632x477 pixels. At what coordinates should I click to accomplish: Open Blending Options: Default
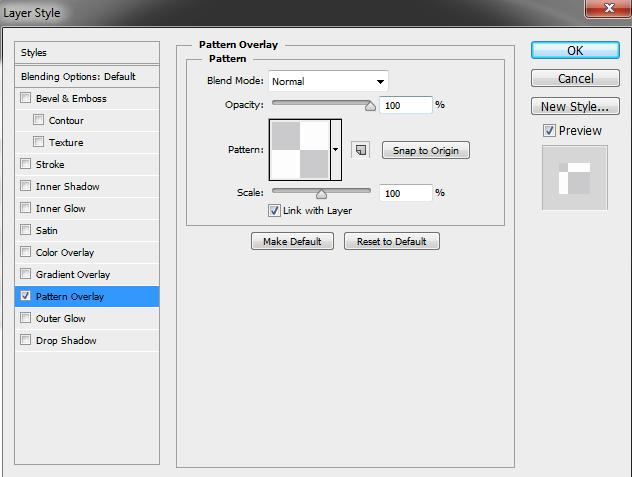[87, 77]
